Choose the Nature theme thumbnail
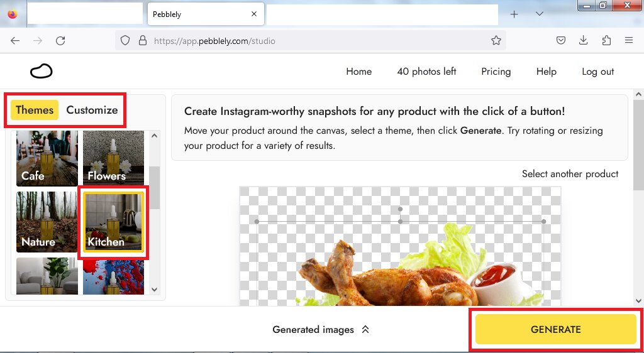 click(47, 222)
